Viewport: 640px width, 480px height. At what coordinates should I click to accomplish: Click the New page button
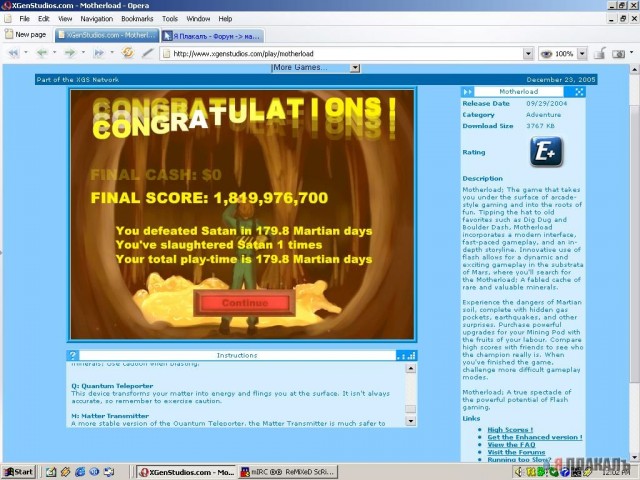pos(26,35)
